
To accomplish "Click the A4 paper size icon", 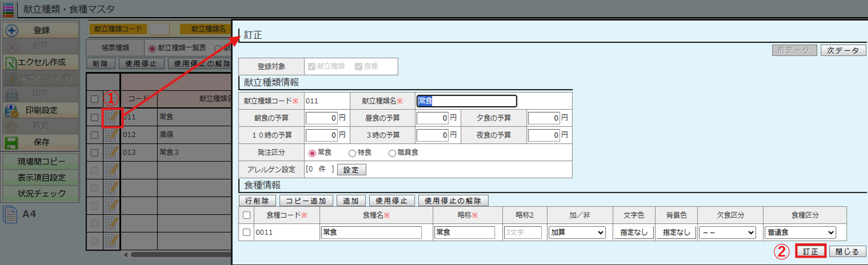I will click(x=10, y=215).
